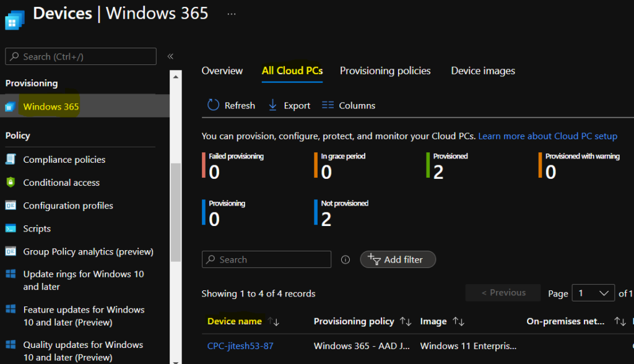Click the Conditional access shield icon

[11, 183]
